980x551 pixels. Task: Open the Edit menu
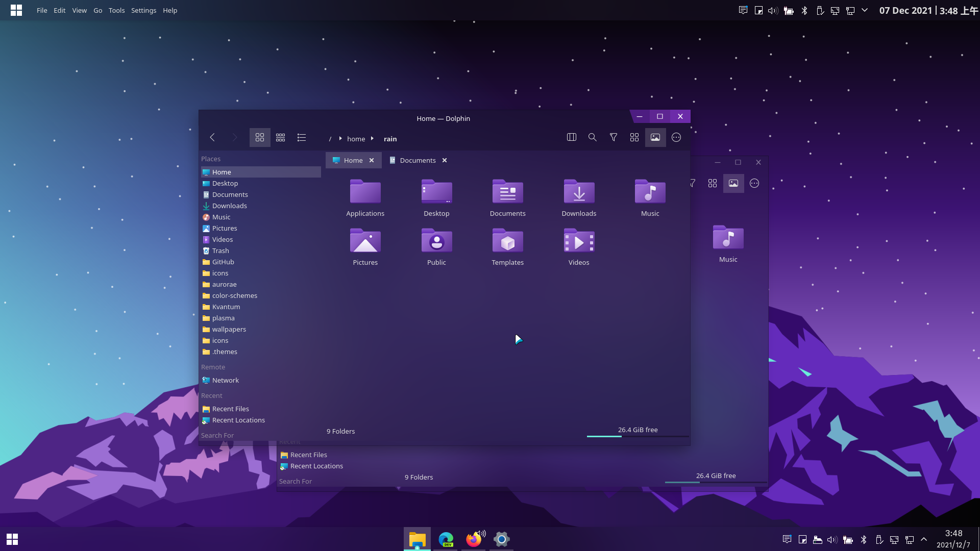tap(60, 10)
